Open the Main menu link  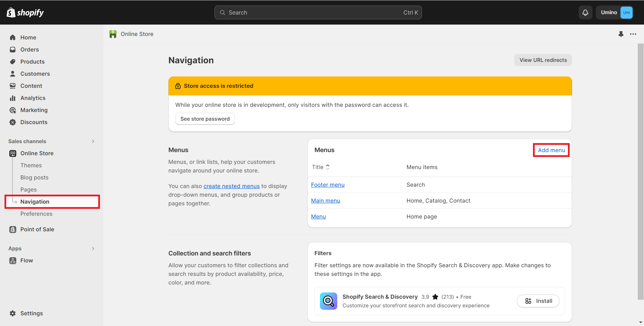(325, 201)
